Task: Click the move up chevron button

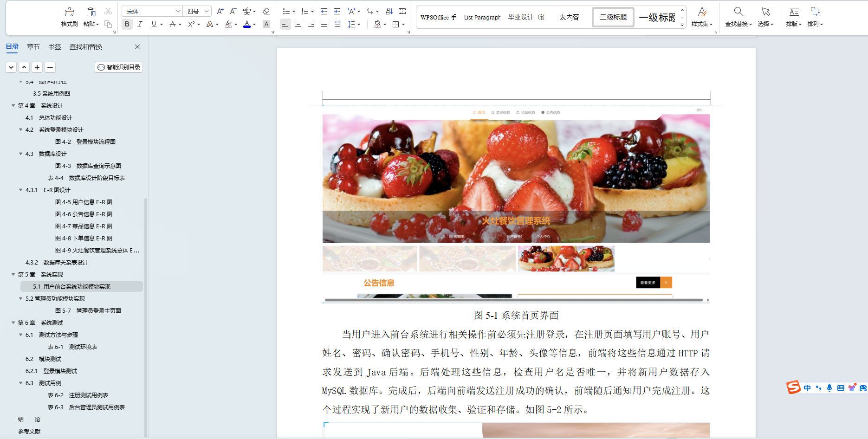Action: [x=24, y=67]
